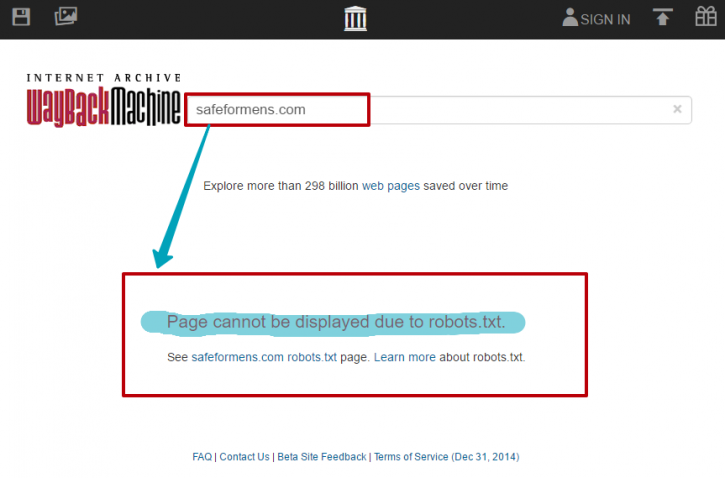Image resolution: width=725 pixels, height=478 pixels.
Task: Follow the Learn more link
Action: point(405,357)
